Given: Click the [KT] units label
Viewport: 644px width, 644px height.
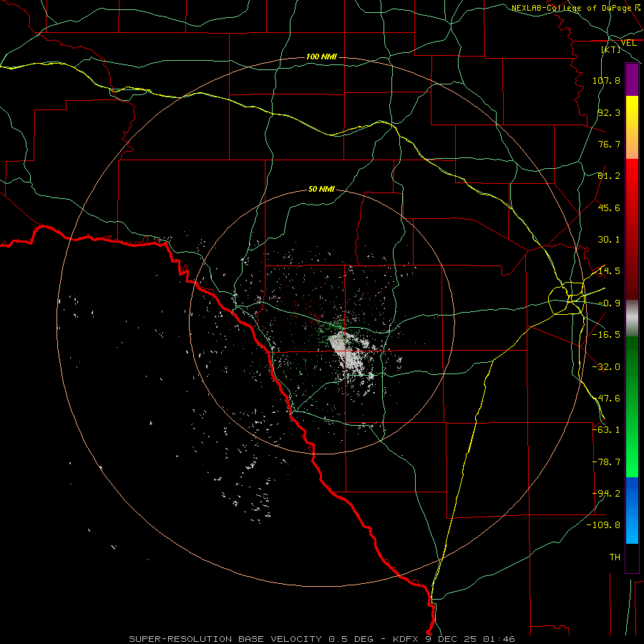Looking at the screenshot, I should [611, 49].
